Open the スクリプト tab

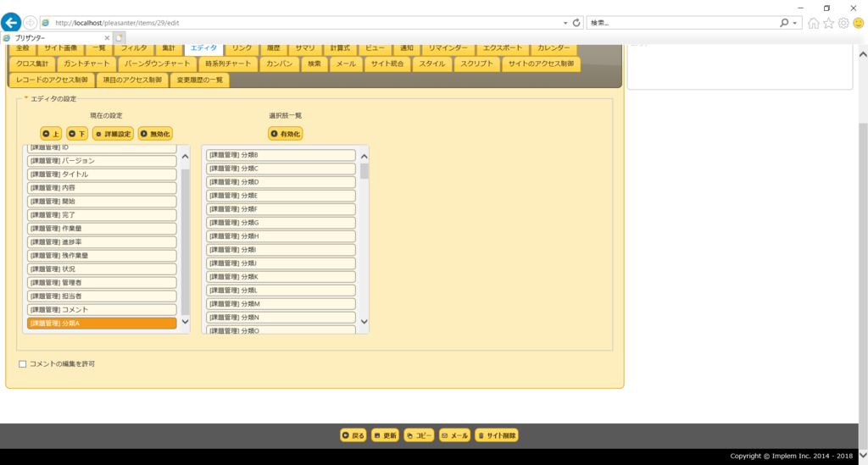476,64
